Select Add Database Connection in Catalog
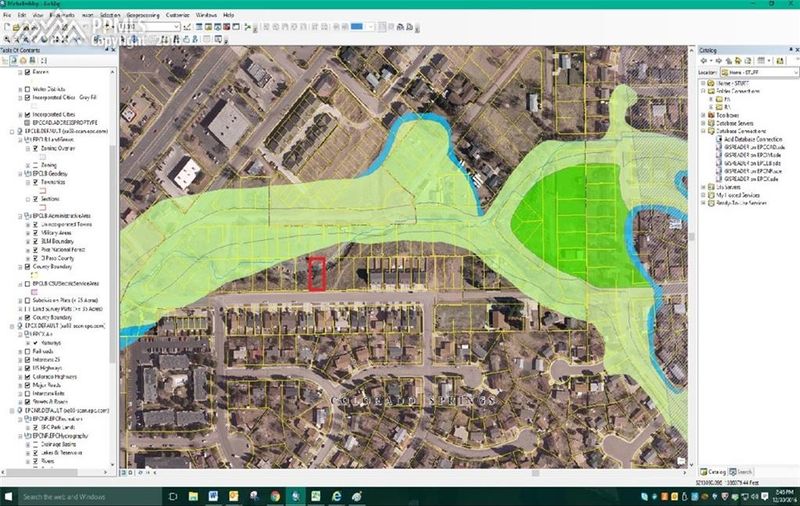Viewport: 800px width, 506px height. pyautogui.click(x=753, y=139)
